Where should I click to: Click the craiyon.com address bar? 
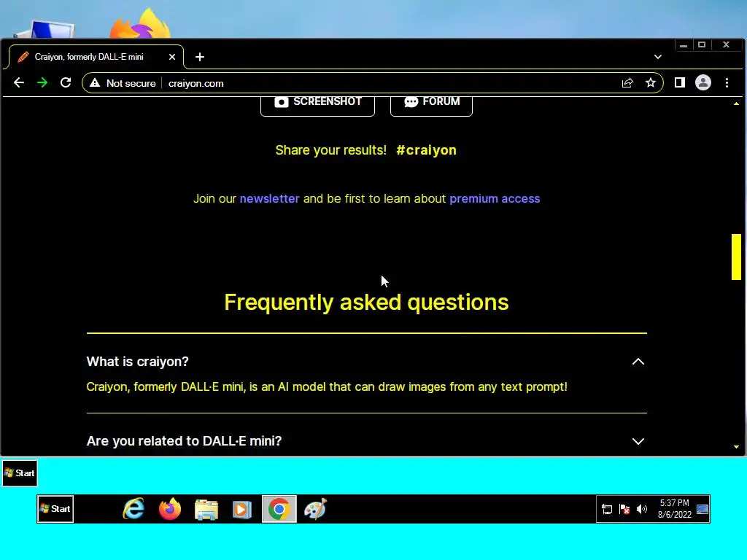point(372,83)
